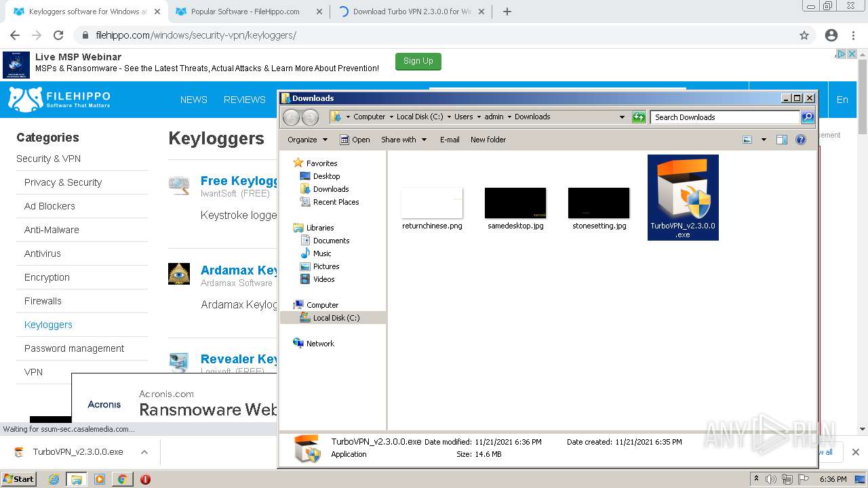Click the red Opera taskbar icon

pos(145,479)
